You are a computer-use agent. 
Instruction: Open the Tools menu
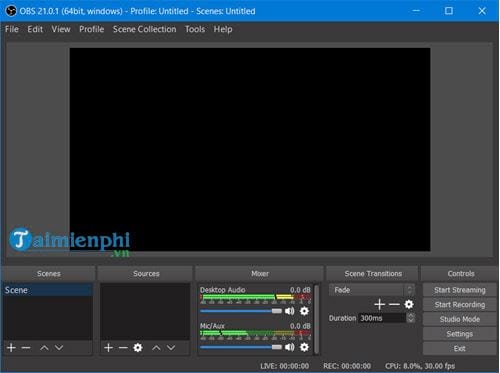pos(195,29)
